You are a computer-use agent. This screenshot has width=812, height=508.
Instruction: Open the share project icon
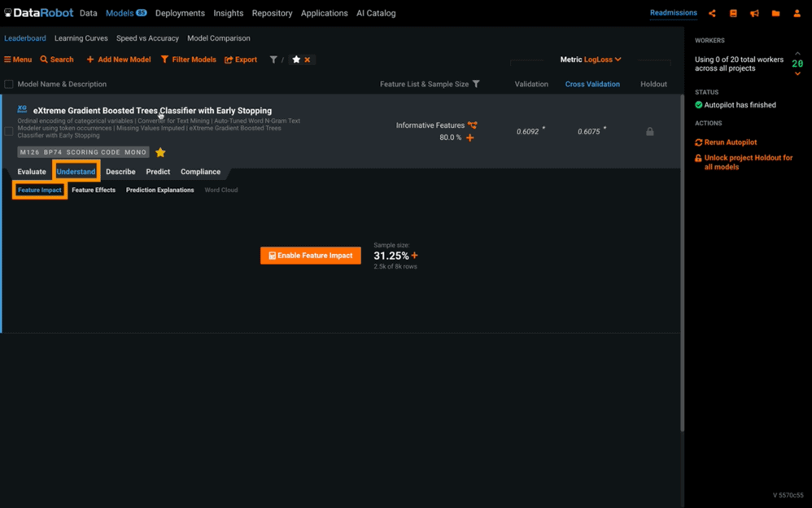pos(712,14)
